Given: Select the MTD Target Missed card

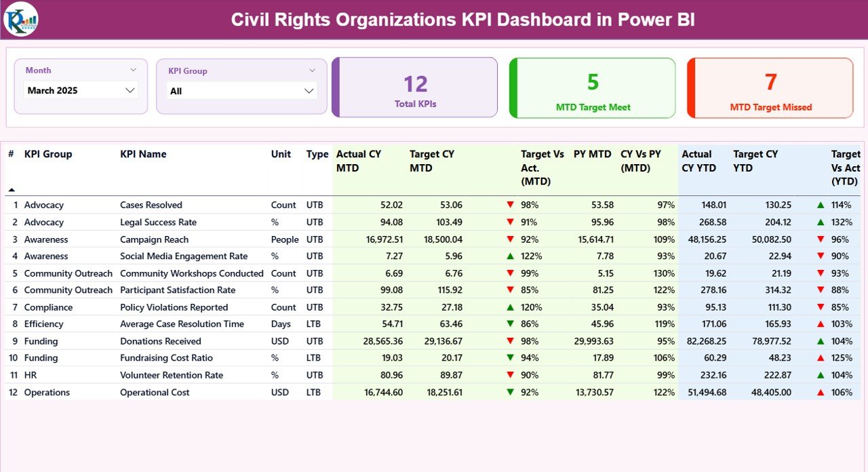Looking at the screenshot, I should (x=770, y=88).
